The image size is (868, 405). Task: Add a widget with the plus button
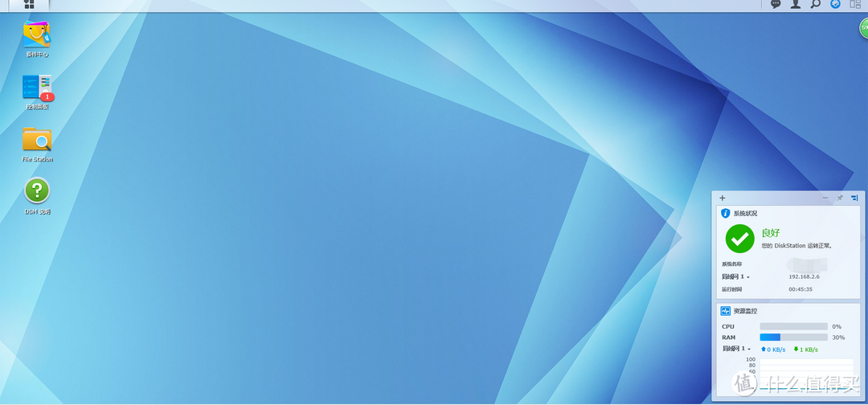coord(722,198)
